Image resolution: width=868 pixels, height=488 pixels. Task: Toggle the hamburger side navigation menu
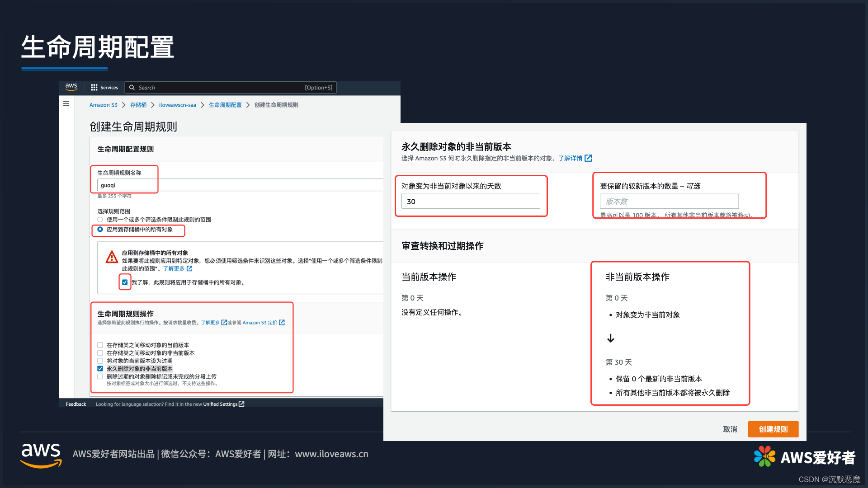pyautogui.click(x=66, y=103)
